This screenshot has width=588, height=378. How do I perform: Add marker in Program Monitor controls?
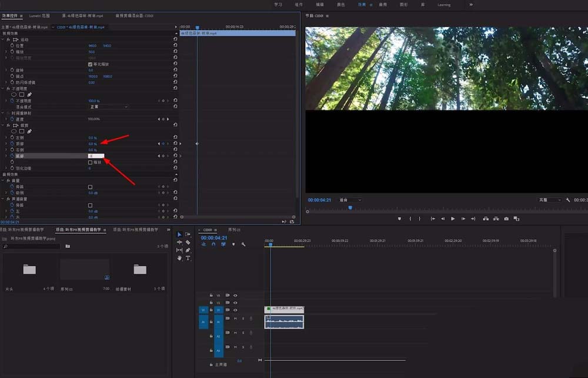(399, 219)
